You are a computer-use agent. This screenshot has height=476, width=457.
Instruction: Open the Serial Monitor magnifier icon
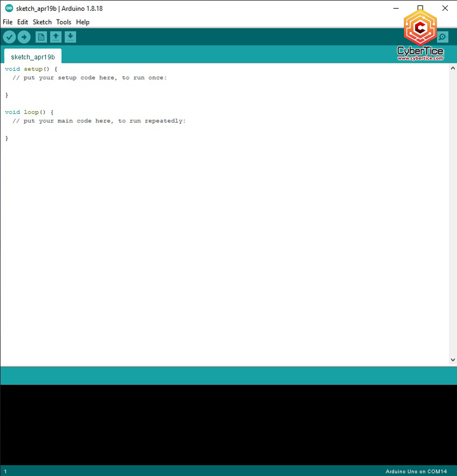click(x=442, y=37)
